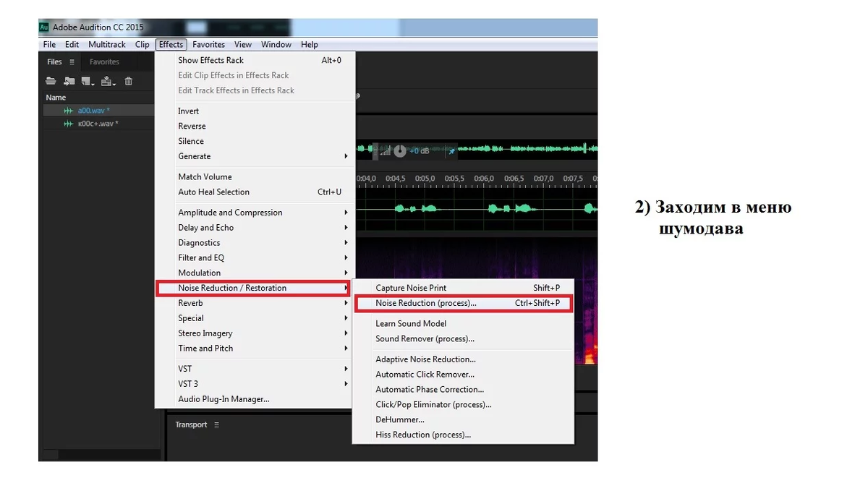Switch to the Favorites tab

pyautogui.click(x=103, y=61)
